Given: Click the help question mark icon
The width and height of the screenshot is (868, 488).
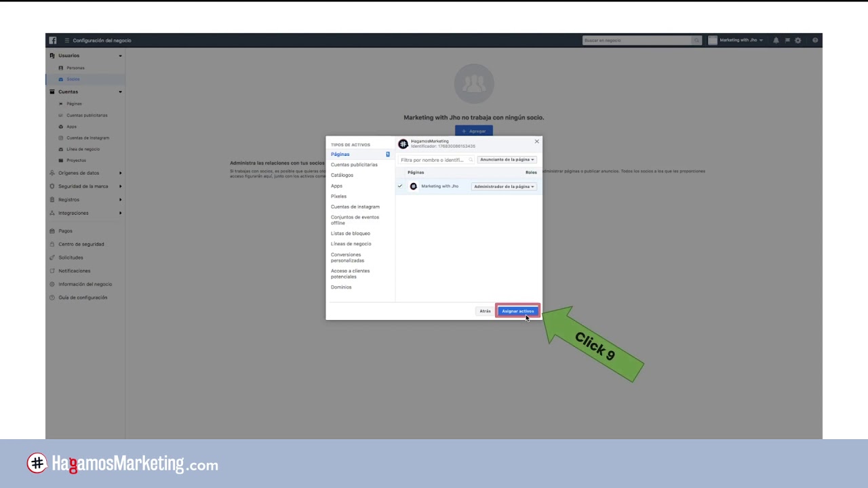Looking at the screenshot, I should [815, 41].
